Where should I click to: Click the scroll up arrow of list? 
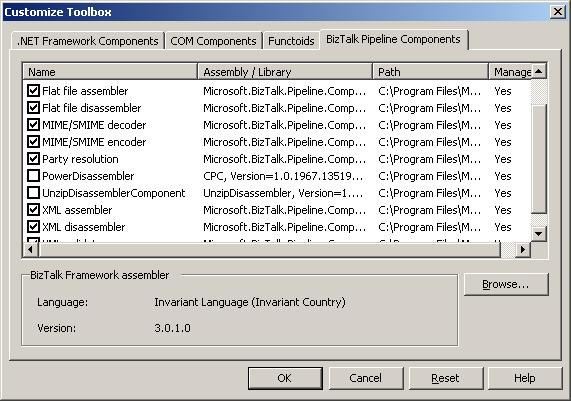click(x=539, y=71)
